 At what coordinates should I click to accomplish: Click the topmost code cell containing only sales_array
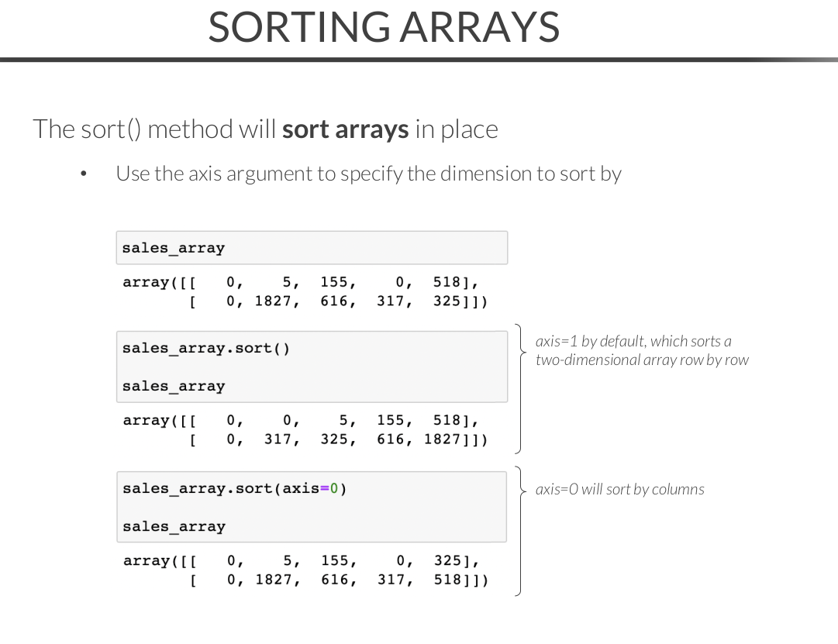pyautogui.click(x=312, y=248)
